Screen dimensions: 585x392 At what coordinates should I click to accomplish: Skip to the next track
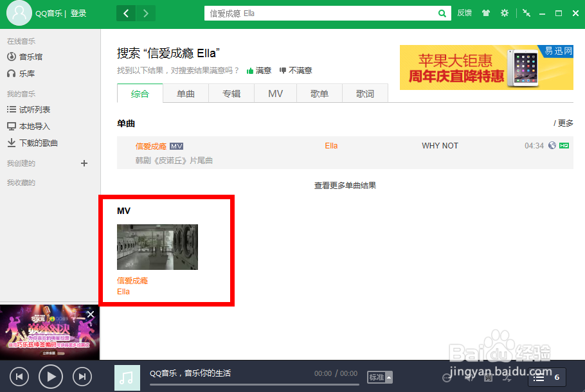tap(82, 377)
